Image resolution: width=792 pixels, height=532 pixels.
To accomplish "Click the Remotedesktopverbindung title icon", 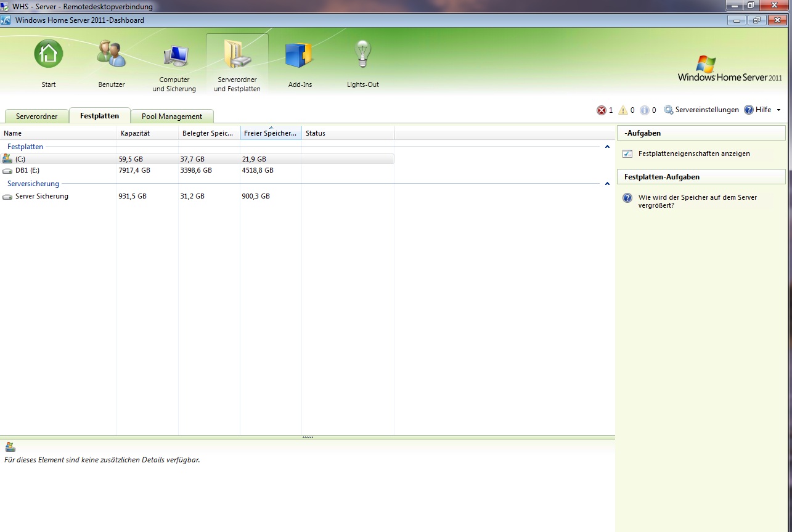I will pos(5,6).
